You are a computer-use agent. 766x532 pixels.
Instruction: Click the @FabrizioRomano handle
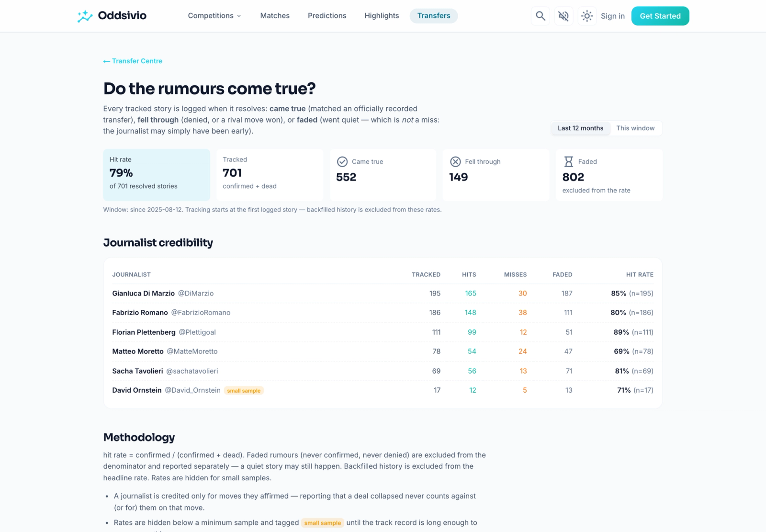pyautogui.click(x=201, y=313)
